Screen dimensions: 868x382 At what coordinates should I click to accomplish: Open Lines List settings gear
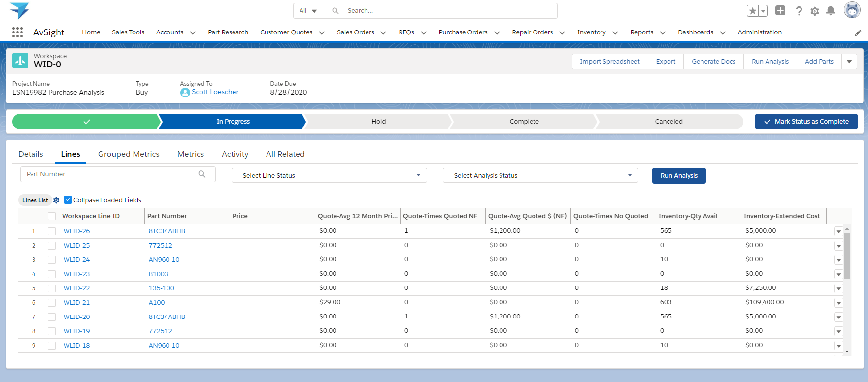(x=56, y=200)
